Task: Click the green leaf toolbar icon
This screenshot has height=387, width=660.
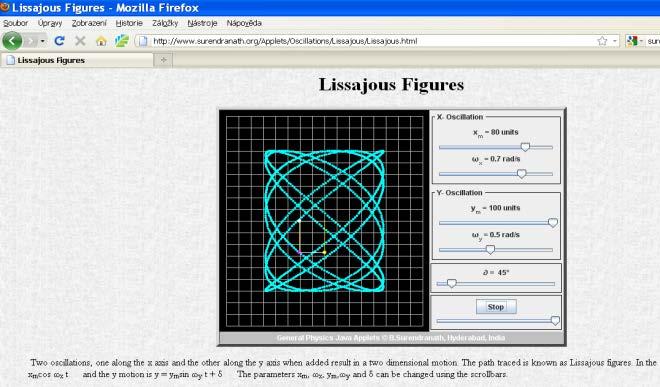Action: click(122, 41)
